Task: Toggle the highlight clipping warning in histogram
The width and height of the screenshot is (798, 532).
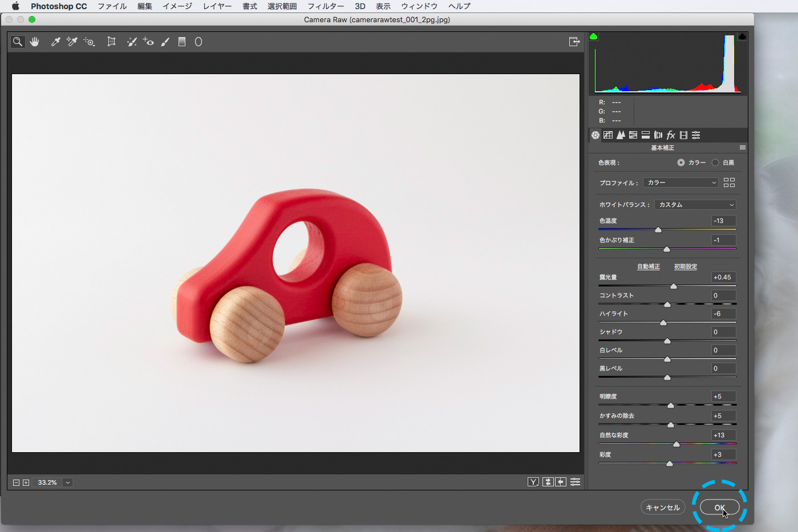Action: click(742, 36)
